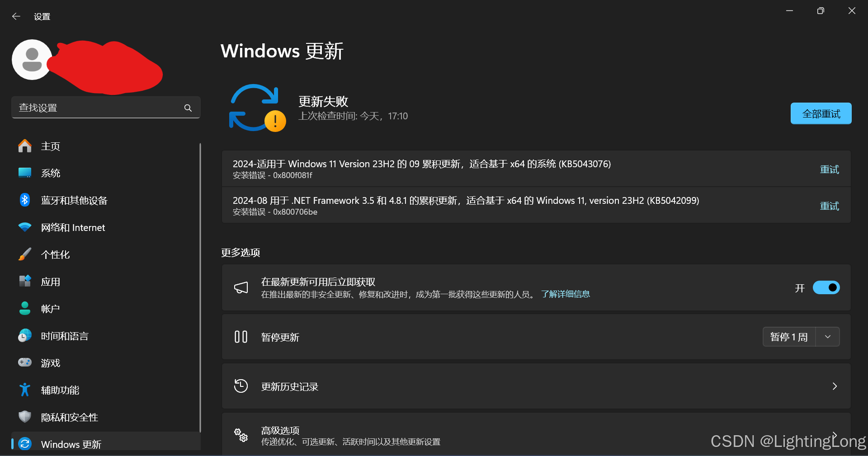Select 游戏 in the sidebar

[106, 363]
